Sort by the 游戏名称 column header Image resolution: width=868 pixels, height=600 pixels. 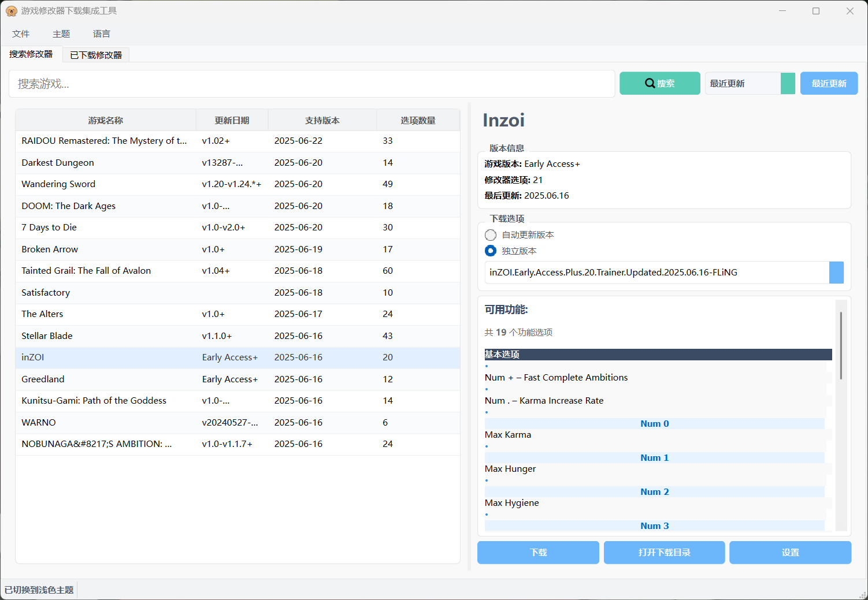pyautogui.click(x=106, y=120)
